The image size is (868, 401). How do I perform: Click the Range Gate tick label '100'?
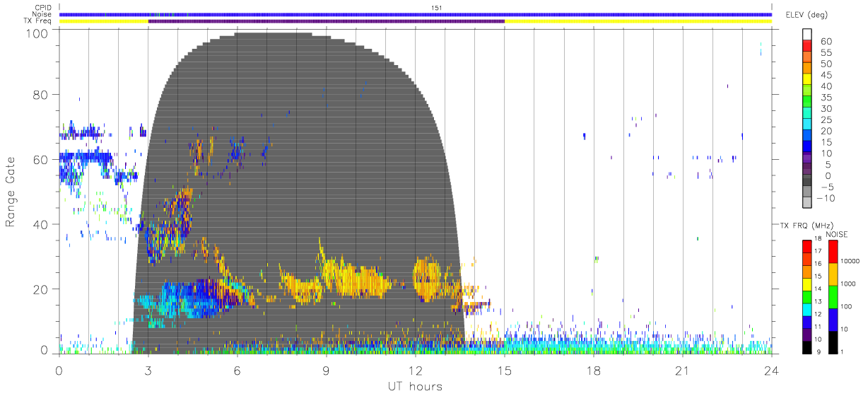37,33
